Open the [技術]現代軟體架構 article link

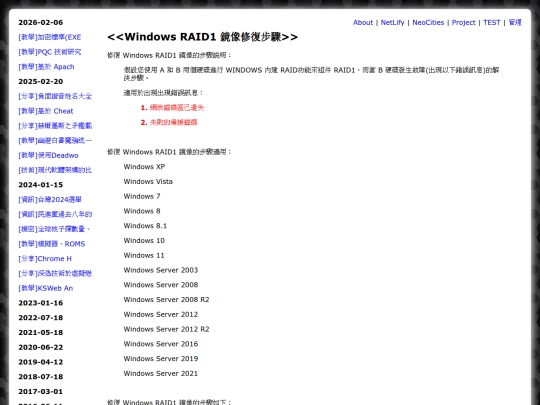tap(55, 170)
